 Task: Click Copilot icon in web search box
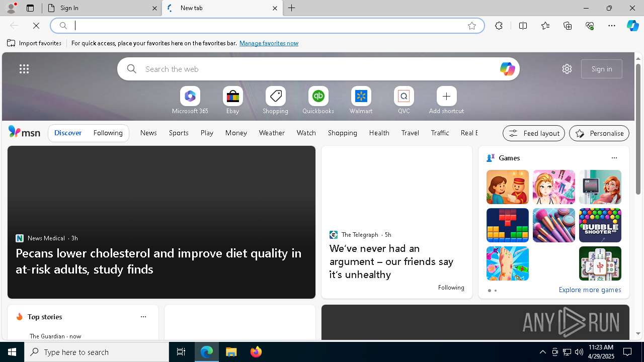click(507, 69)
